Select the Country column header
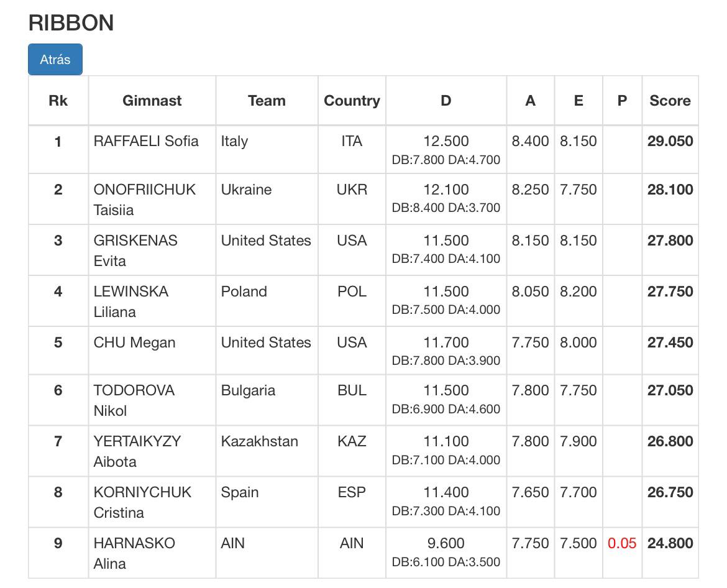Image resolution: width=727 pixels, height=588 pixels. tap(352, 101)
